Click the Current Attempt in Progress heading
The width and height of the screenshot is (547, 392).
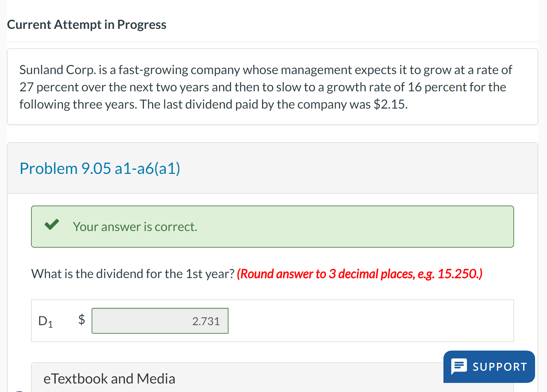tap(87, 24)
